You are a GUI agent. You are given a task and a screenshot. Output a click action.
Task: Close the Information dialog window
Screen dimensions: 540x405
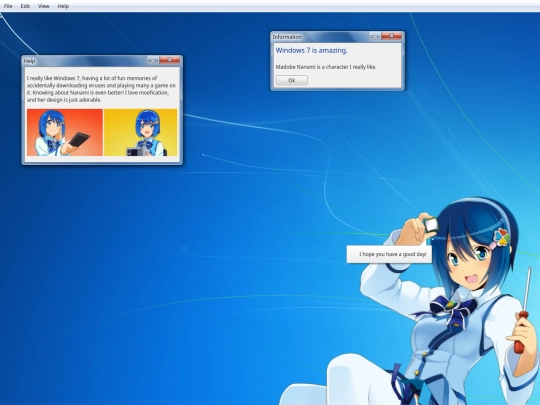point(391,36)
